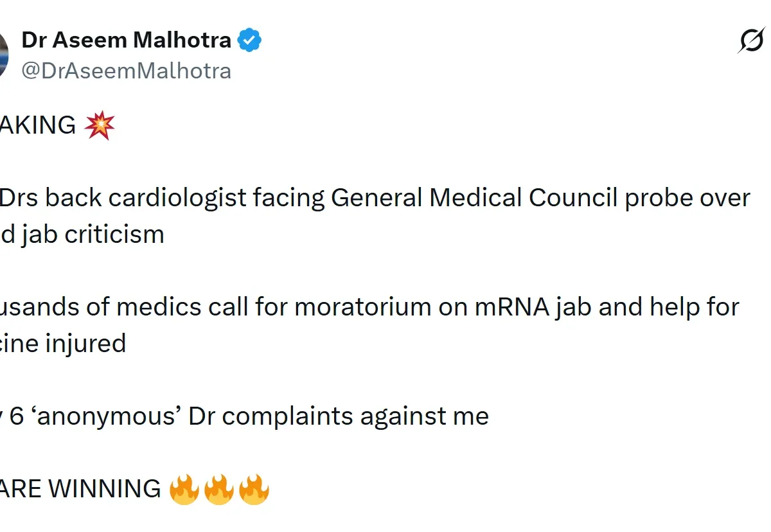Click the "AKING" heading text

click(37, 125)
